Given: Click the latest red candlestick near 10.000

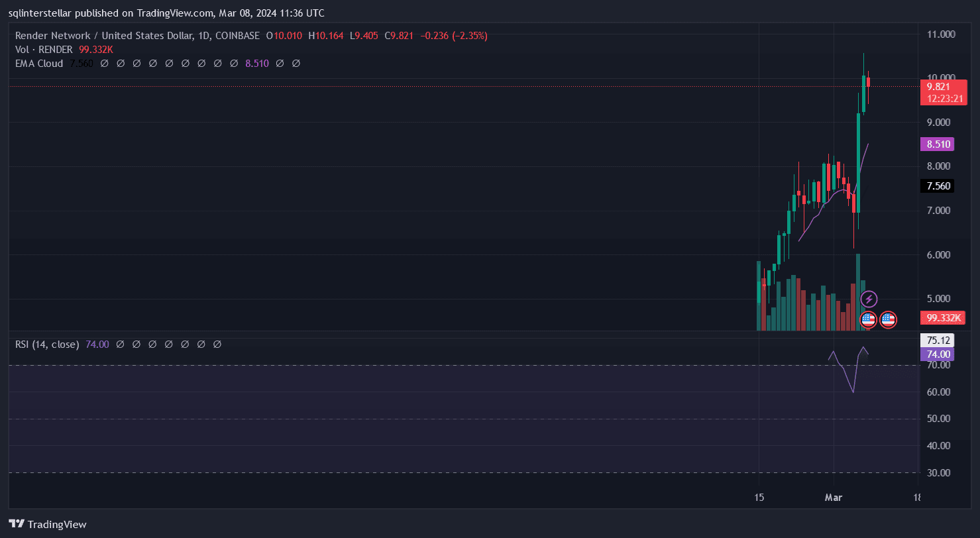Looking at the screenshot, I should click(868, 82).
